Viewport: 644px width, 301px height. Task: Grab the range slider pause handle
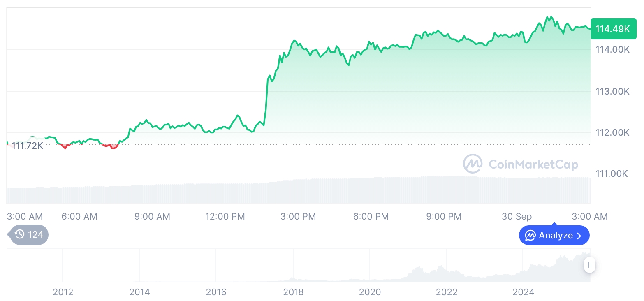click(590, 265)
